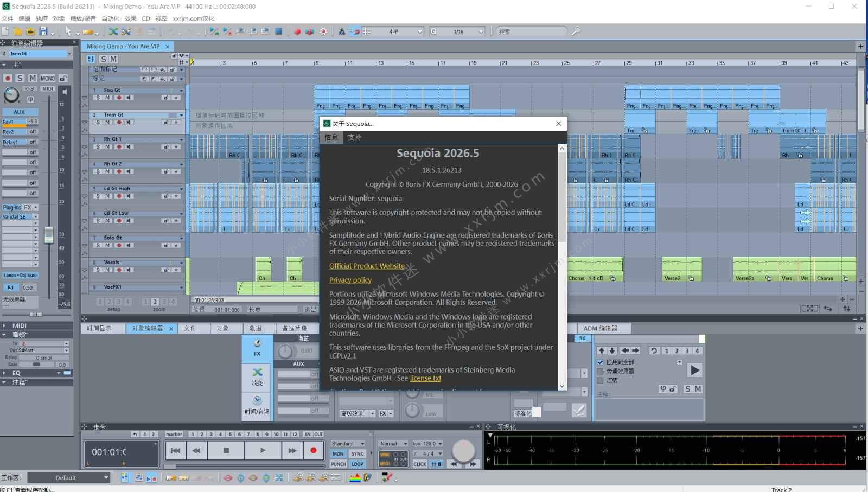Open the Official Product Website link
This screenshot has height=492, width=868.
367,266
